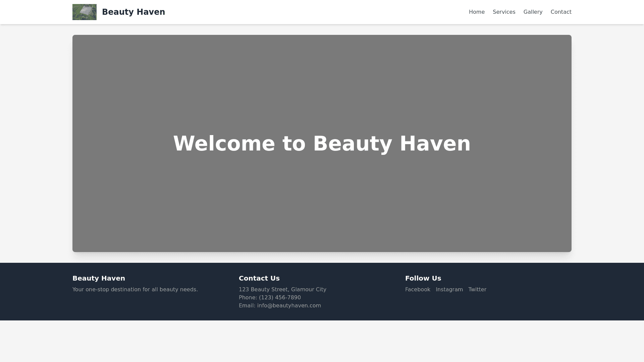Follow the Twitter footer link
The height and width of the screenshot is (362, 644).
(477, 289)
